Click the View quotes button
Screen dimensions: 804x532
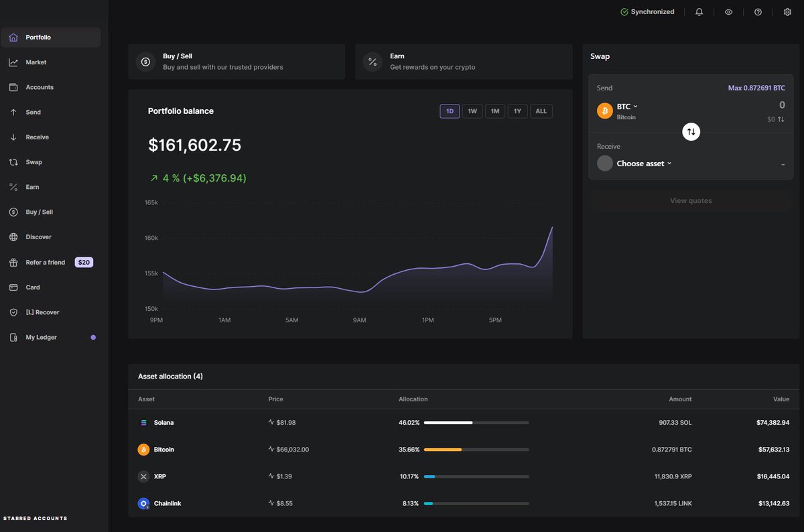(x=691, y=201)
